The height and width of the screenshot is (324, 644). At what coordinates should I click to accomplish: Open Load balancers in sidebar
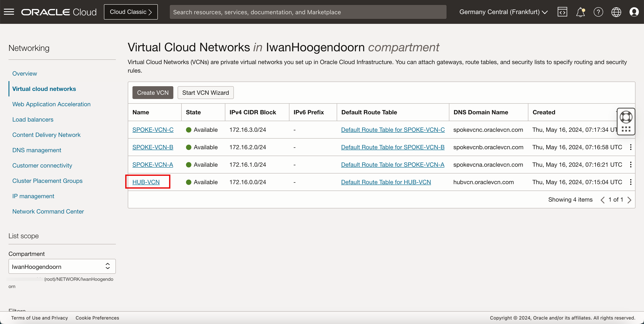pos(33,119)
